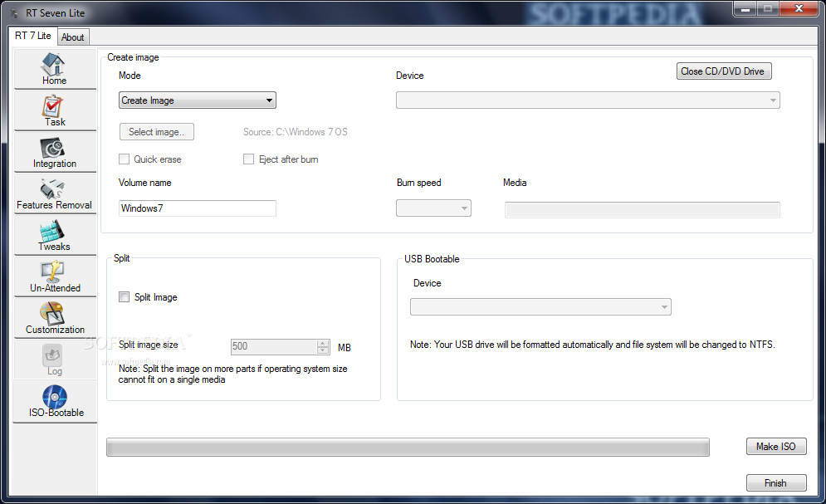Increase split image size with up arrow
This screenshot has height=504, width=826.
[323, 343]
